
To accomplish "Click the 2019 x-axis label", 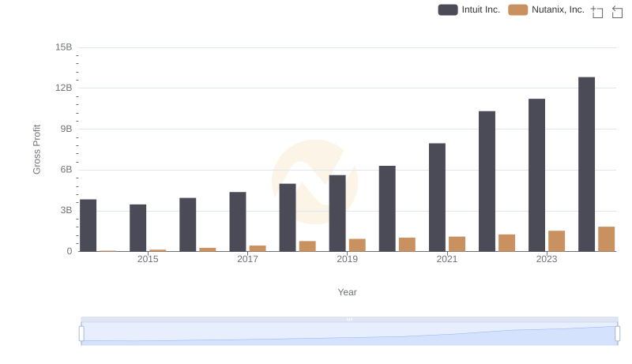I will [x=347, y=259].
